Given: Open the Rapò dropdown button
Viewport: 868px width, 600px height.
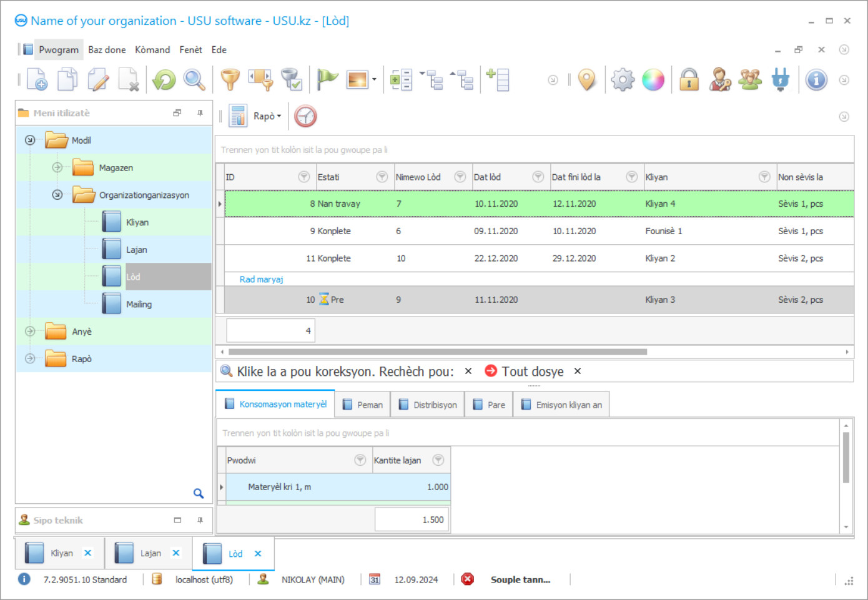Looking at the screenshot, I should [x=267, y=116].
